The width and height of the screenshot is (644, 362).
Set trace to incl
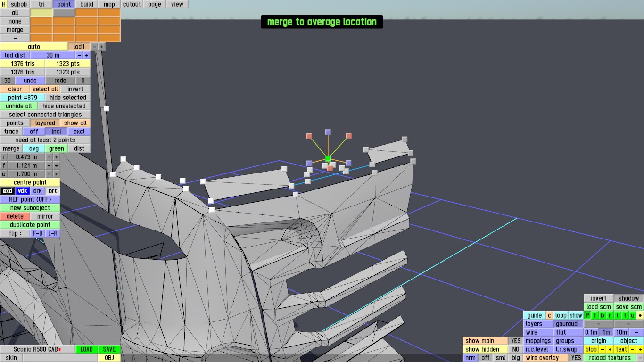[57, 132]
